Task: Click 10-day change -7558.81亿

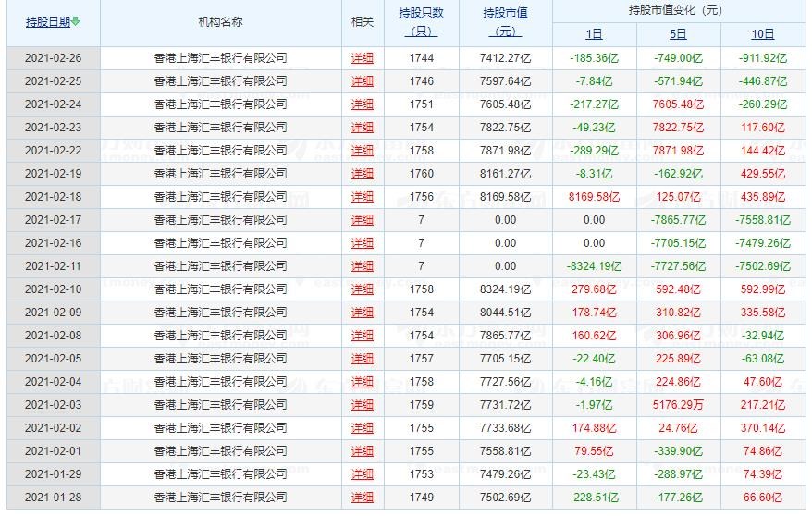Action: coord(763,220)
